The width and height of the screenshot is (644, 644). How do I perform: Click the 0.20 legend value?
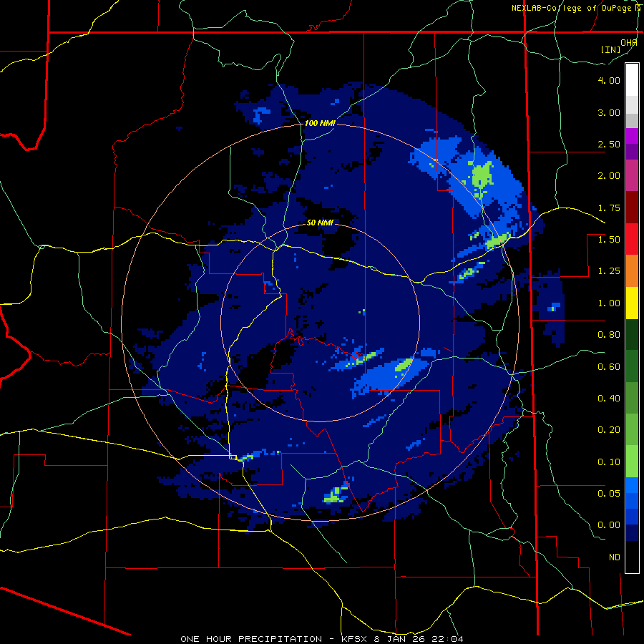[609, 430]
